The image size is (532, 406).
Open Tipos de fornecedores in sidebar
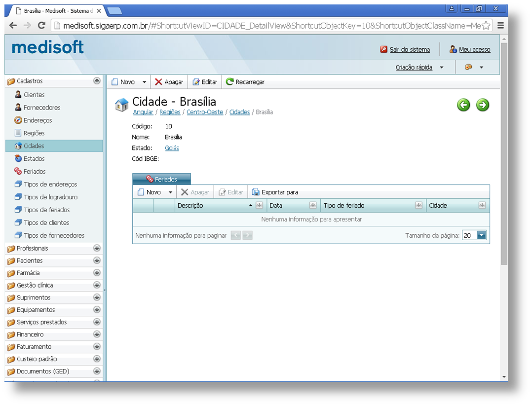click(x=54, y=235)
